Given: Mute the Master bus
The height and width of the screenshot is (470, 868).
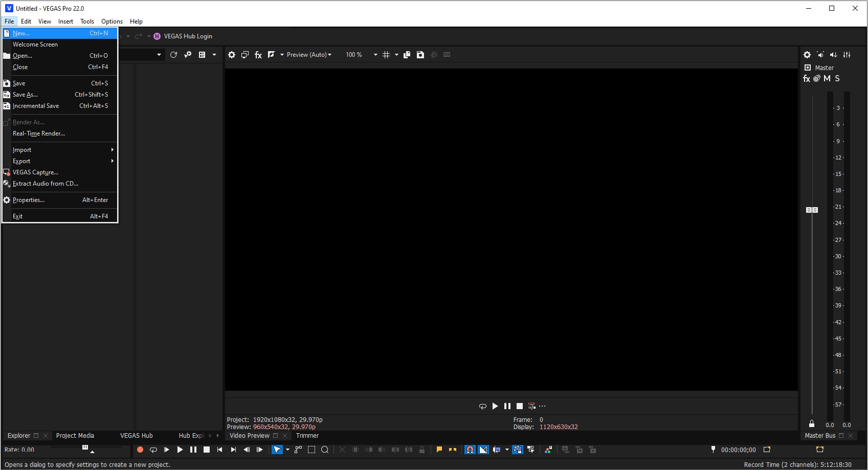Looking at the screenshot, I should 827,79.
